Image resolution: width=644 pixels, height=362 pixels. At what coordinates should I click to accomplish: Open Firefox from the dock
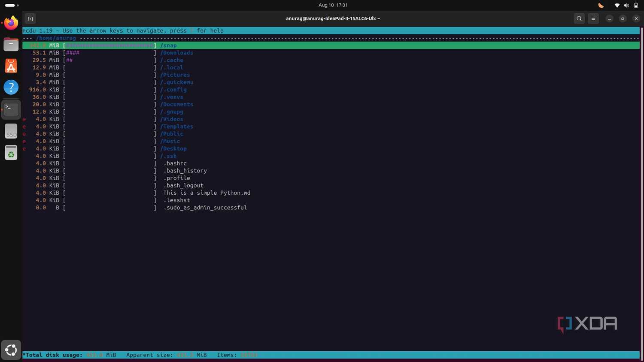11,23
